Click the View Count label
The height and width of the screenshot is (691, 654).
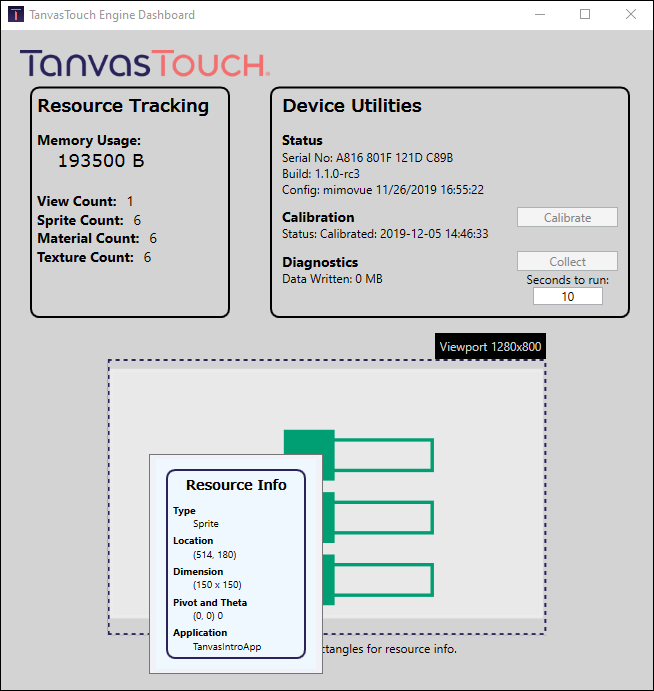(x=77, y=201)
